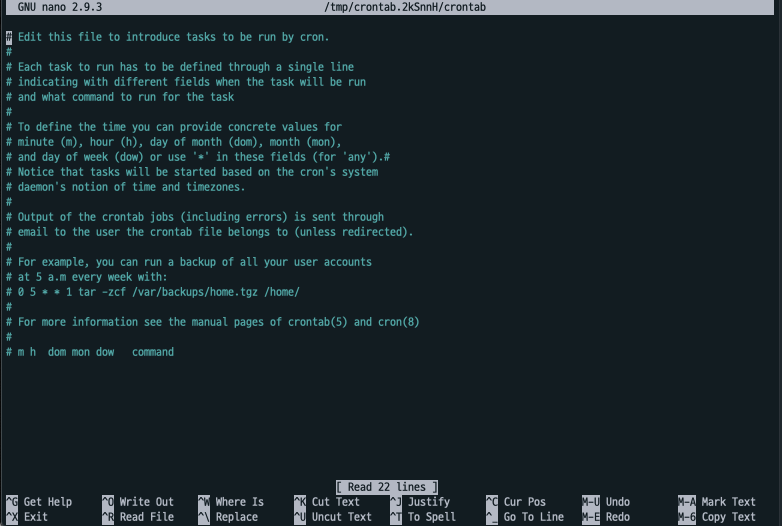The width and height of the screenshot is (782, 526).
Task: Place cursor on 'Notice that tasks will be started' line
Action: pyautogui.click(x=192, y=172)
